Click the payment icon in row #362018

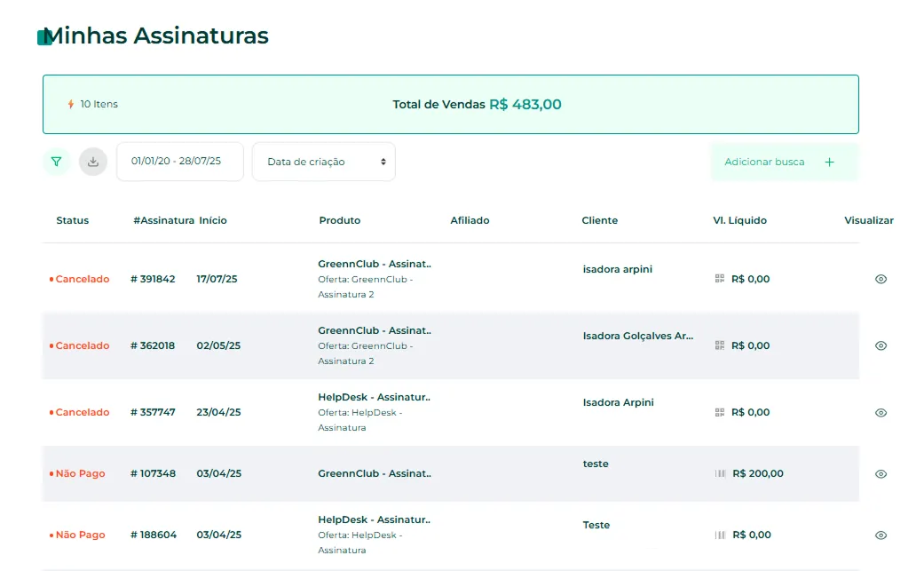pos(720,345)
